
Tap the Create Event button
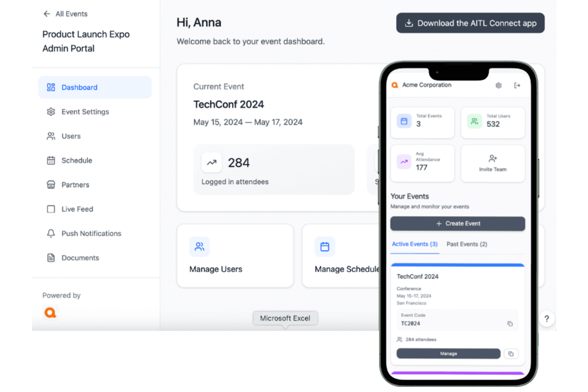458,224
